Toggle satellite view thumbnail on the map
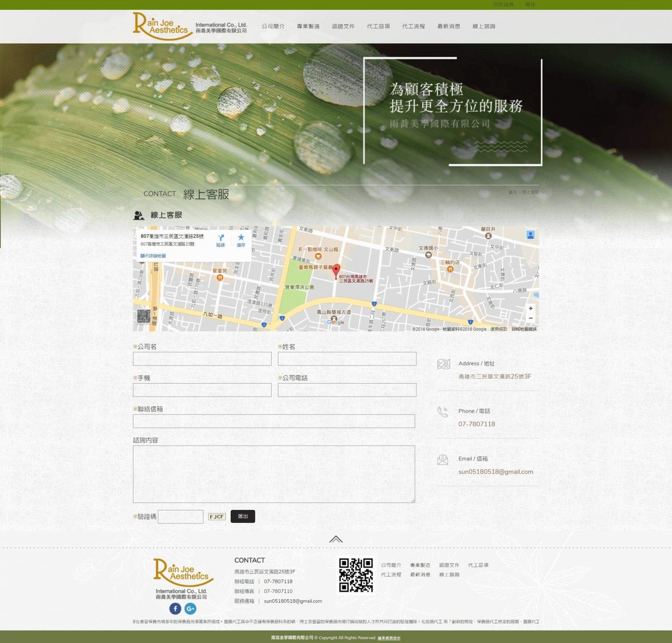The height and width of the screenshot is (643, 672). [144, 316]
